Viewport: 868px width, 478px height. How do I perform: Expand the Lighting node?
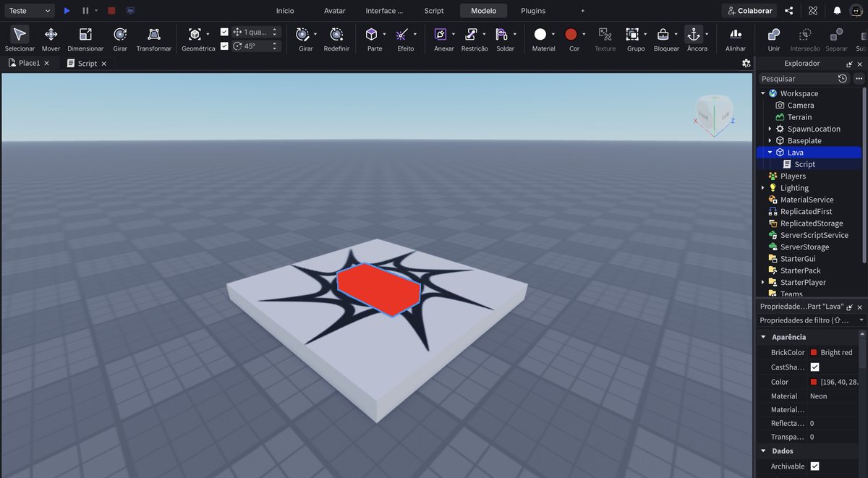coord(762,188)
